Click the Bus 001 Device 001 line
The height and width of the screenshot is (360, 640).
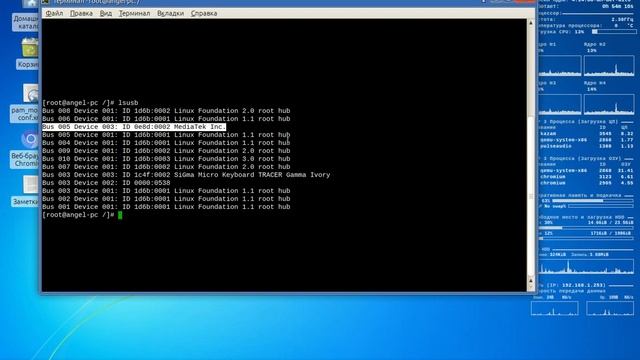[x=166, y=207]
